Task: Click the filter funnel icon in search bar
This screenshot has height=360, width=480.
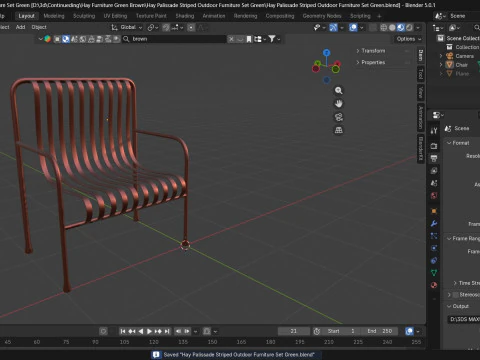Action: (272, 39)
